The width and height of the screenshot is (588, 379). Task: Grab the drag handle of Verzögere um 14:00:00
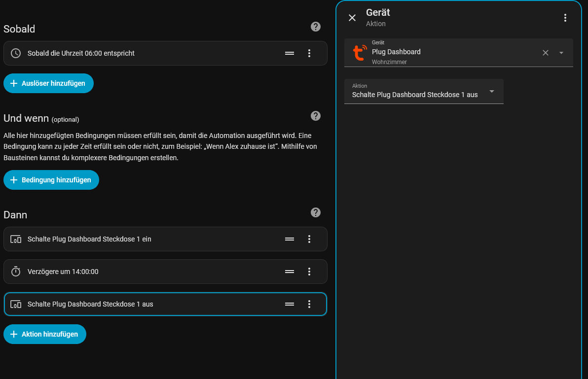pos(290,272)
